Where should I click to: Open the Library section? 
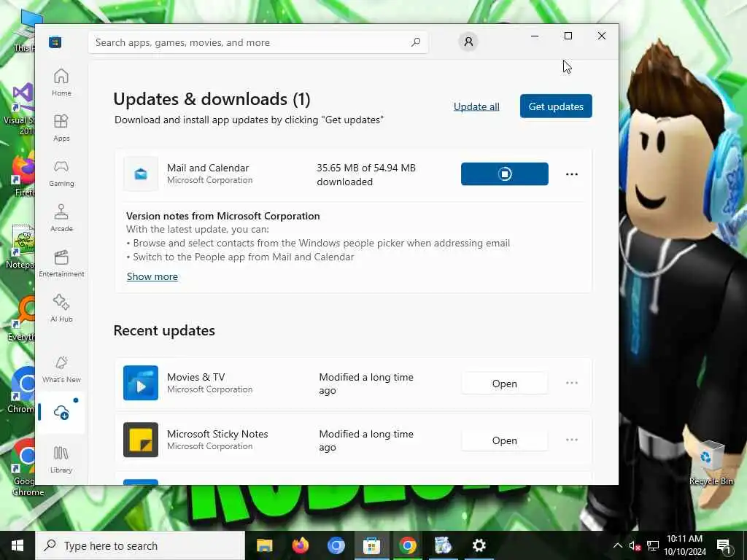pyautogui.click(x=61, y=459)
